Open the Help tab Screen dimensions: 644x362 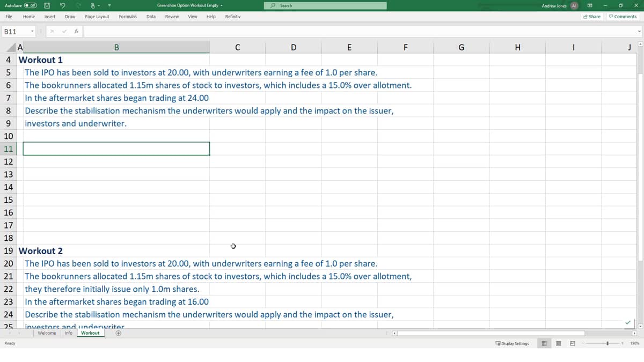tap(211, 17)
